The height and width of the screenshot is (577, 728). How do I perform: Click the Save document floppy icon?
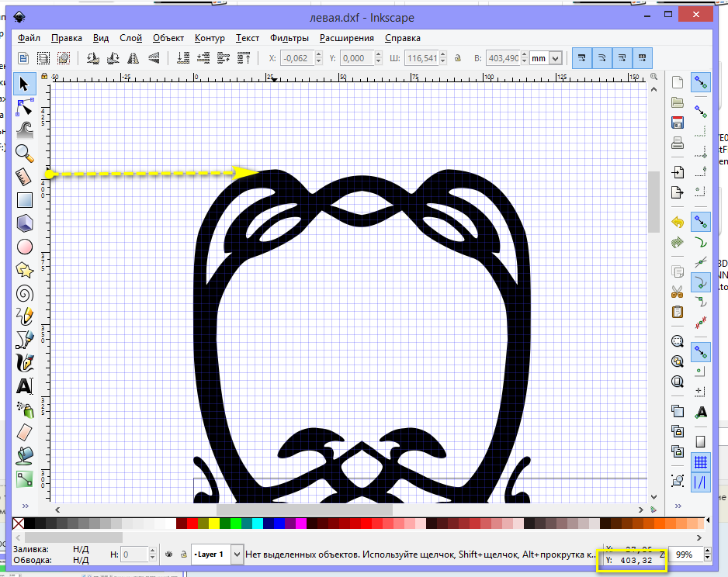point(678,123)
